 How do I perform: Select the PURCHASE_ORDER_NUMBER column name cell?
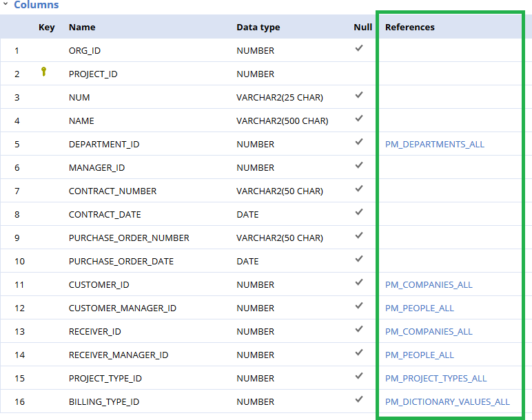coord(129,238)
